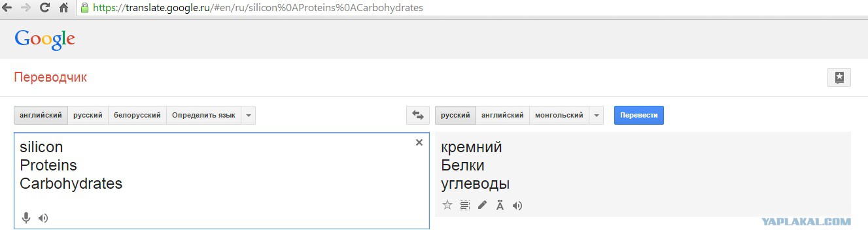Save translation with star icon
868x241 pixels.
pos(447,205)
